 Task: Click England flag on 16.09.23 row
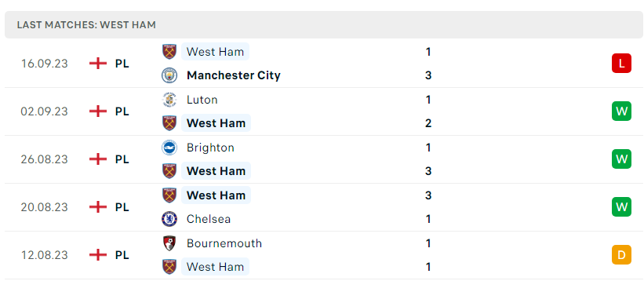98,64
